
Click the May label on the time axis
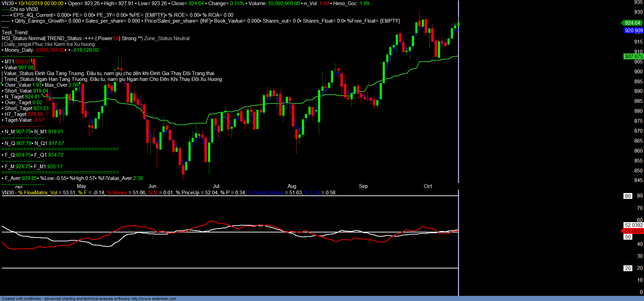point(82,186)
